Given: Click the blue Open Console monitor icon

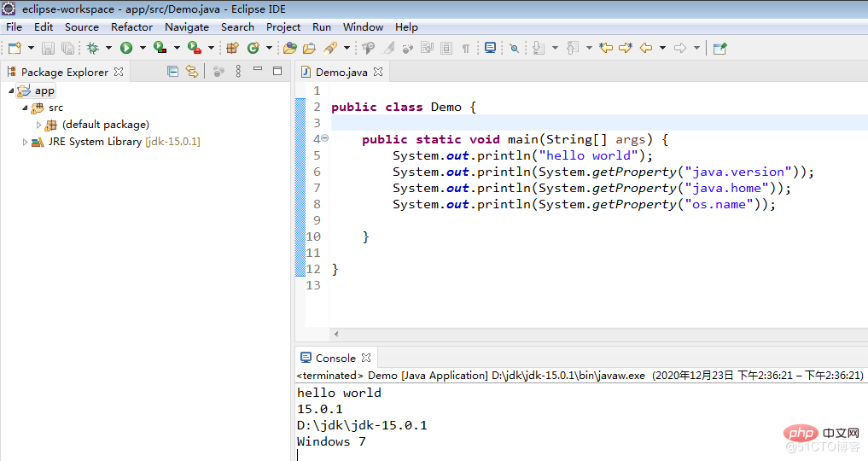Looking at the screenshot, I should point(490,48).
